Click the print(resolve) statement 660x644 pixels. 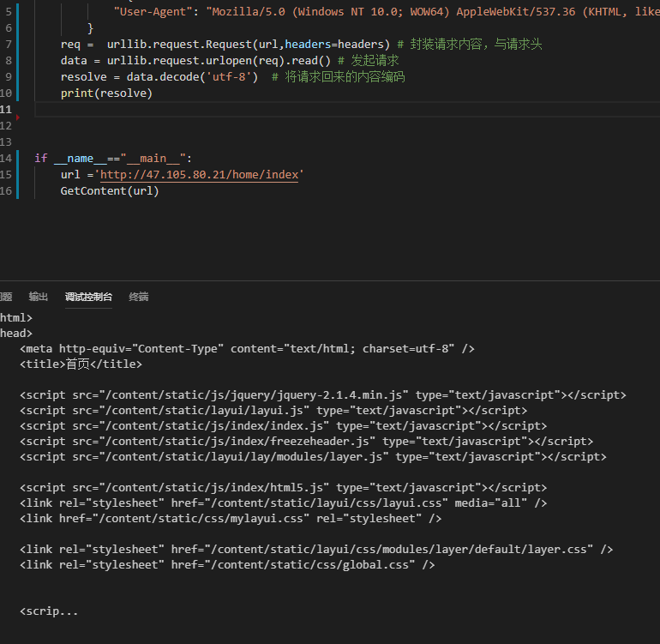[106, 93]
